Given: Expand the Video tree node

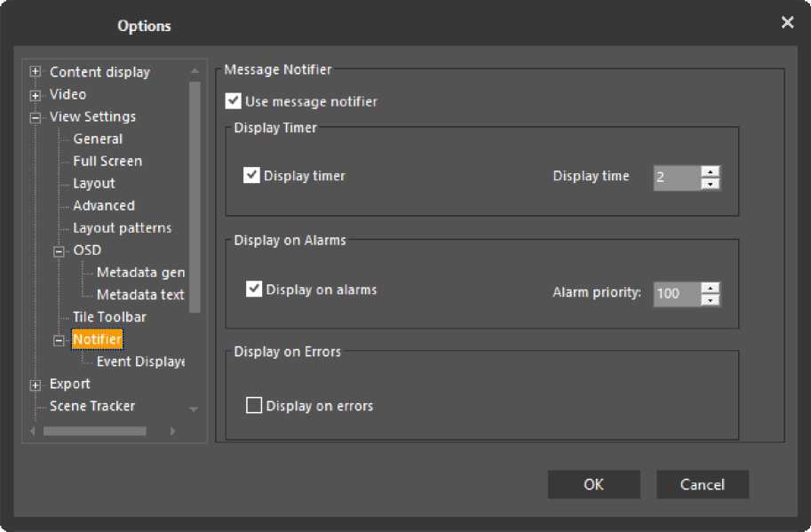Looking at the screenshot, I should [36, 95].
